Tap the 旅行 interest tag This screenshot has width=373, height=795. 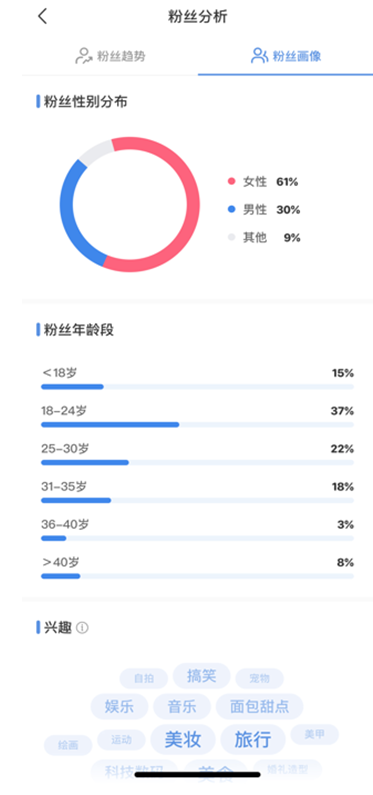click(253, 740)
